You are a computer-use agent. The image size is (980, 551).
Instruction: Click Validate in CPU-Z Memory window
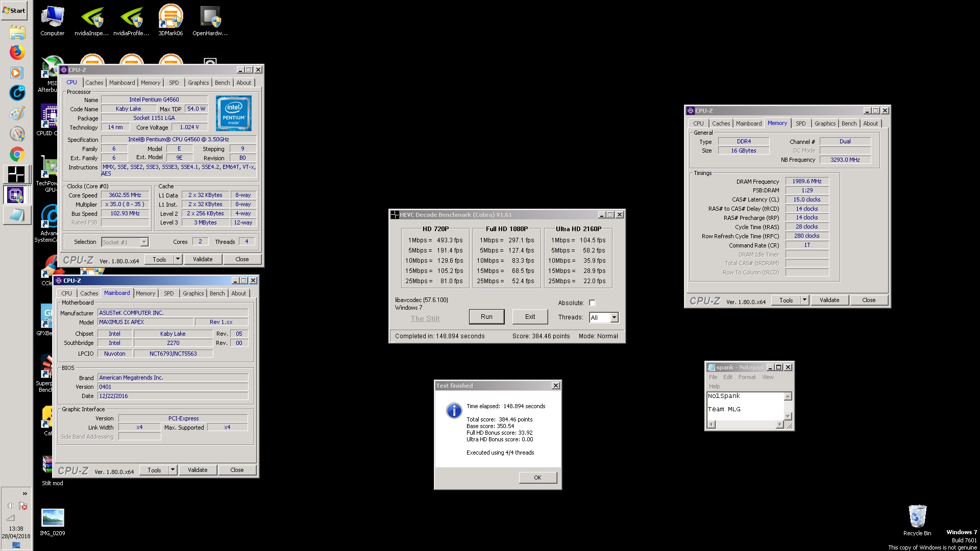click(x=829, y=300)
